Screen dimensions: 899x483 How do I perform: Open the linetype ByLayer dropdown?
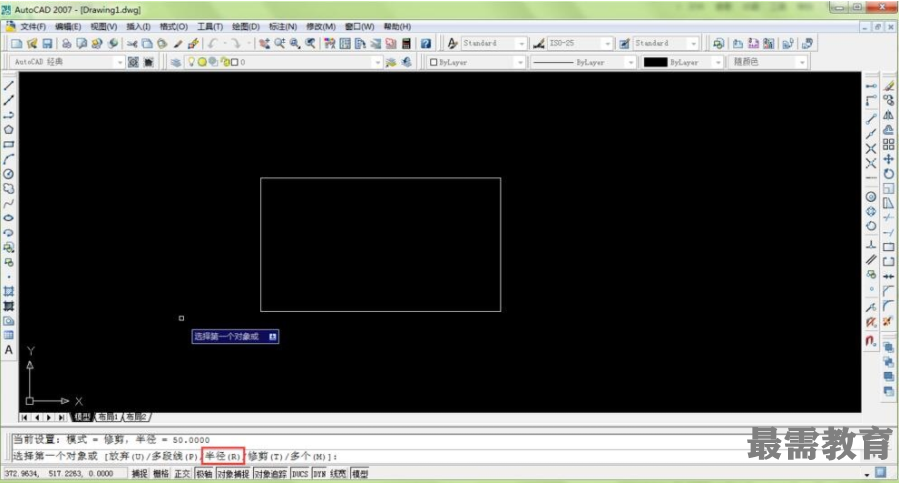tap(631, 62)
